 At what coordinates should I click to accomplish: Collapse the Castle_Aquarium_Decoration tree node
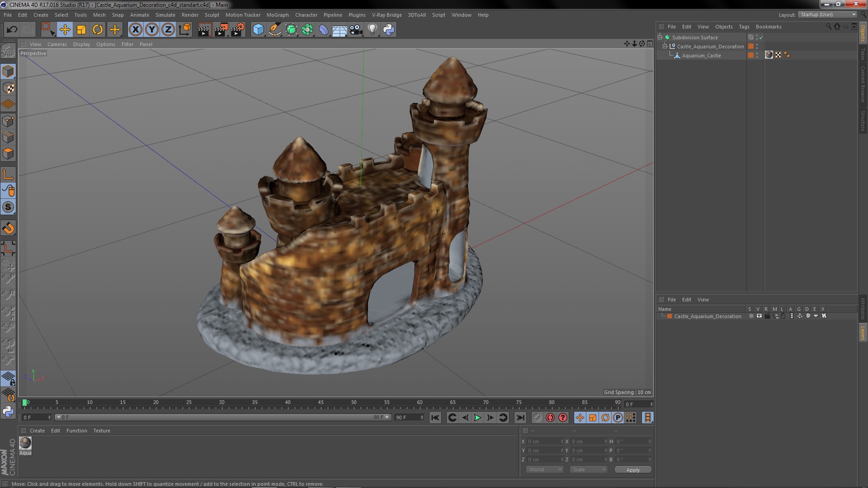[665, 47]
